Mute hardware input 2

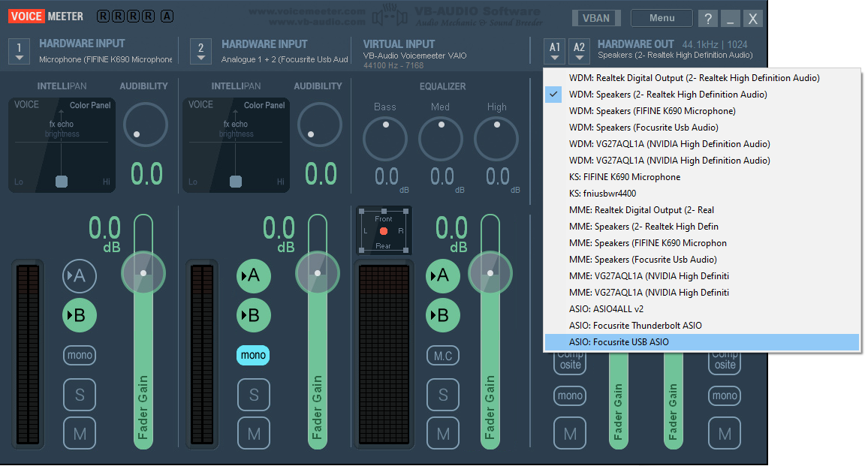[254, 433]
